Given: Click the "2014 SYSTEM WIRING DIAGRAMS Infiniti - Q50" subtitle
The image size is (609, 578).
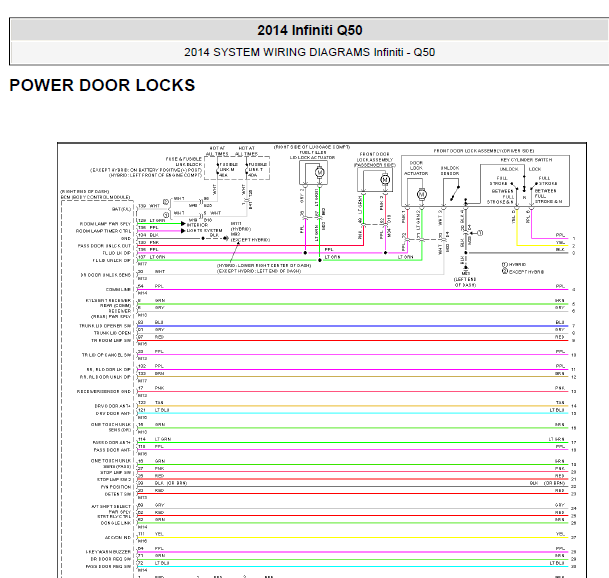Looking at the screenshot, I should [x=310, y=52].
